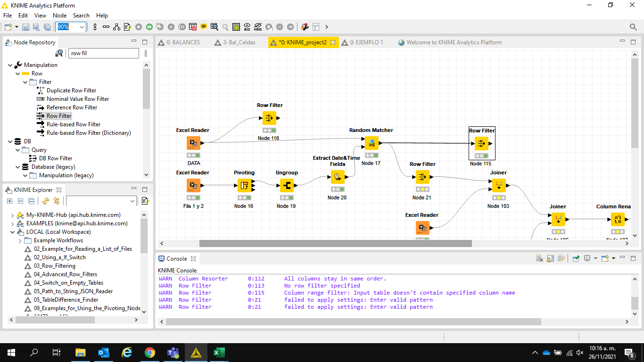
Task: Select the Pivoting node on canvas
Action: (244, 186)
